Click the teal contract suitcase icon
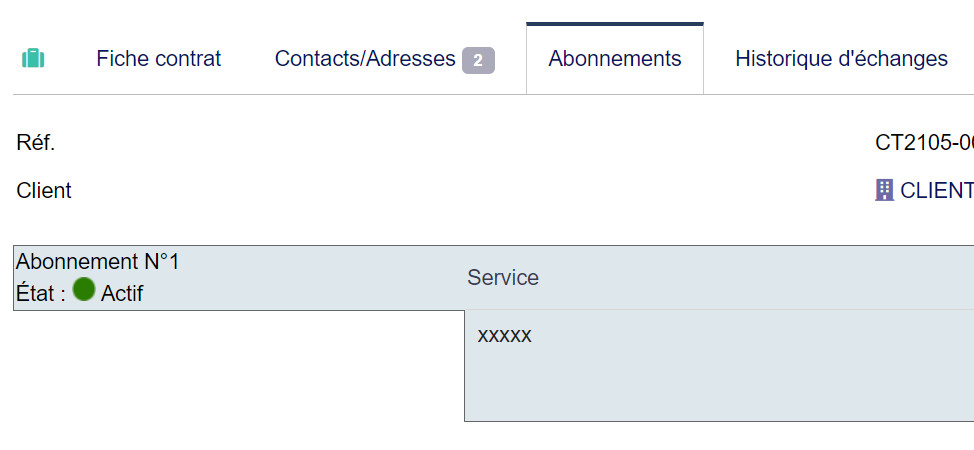 pyautogui.click(x=33, y=59)
